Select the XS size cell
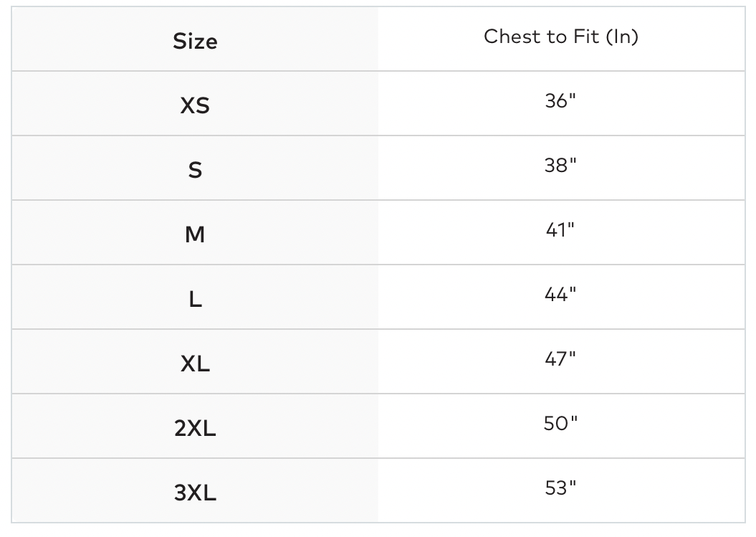 [x=195, y=106]
